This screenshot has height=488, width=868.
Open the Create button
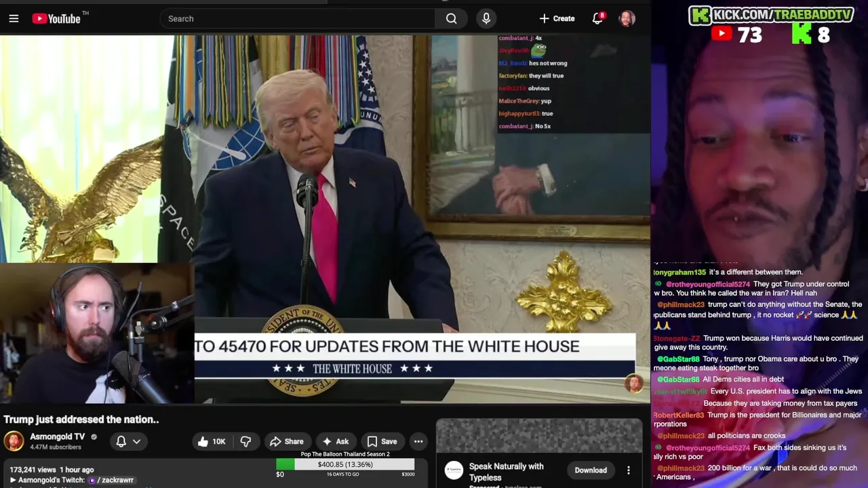click(x=557, y=18)
